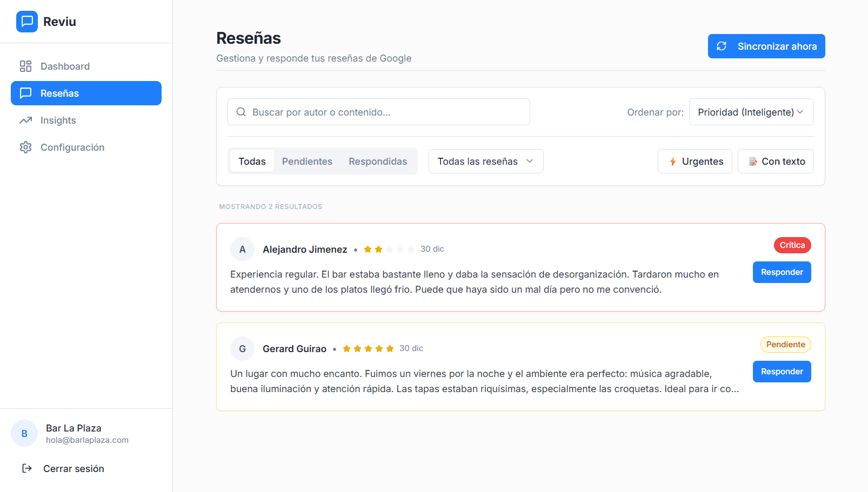Screen dimensions: 868x492
Task: Click the search magnifier icon
Action: [241, 112]
